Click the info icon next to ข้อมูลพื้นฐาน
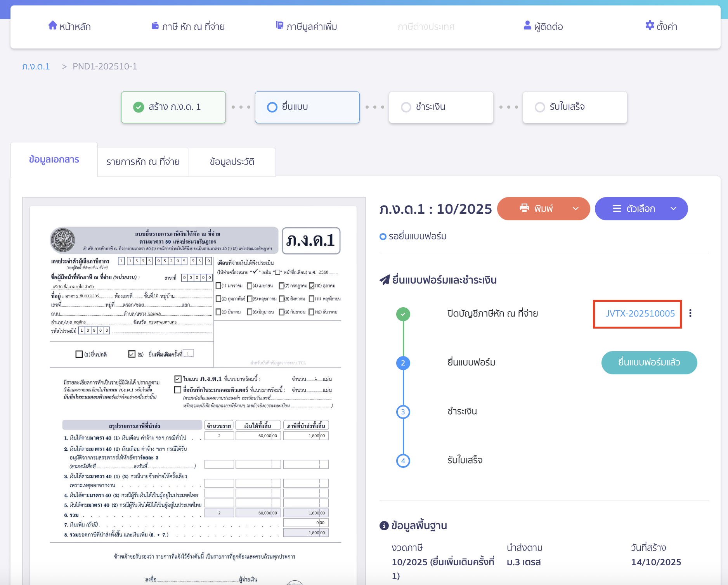728x585 pixels. (x=384, y=526)
